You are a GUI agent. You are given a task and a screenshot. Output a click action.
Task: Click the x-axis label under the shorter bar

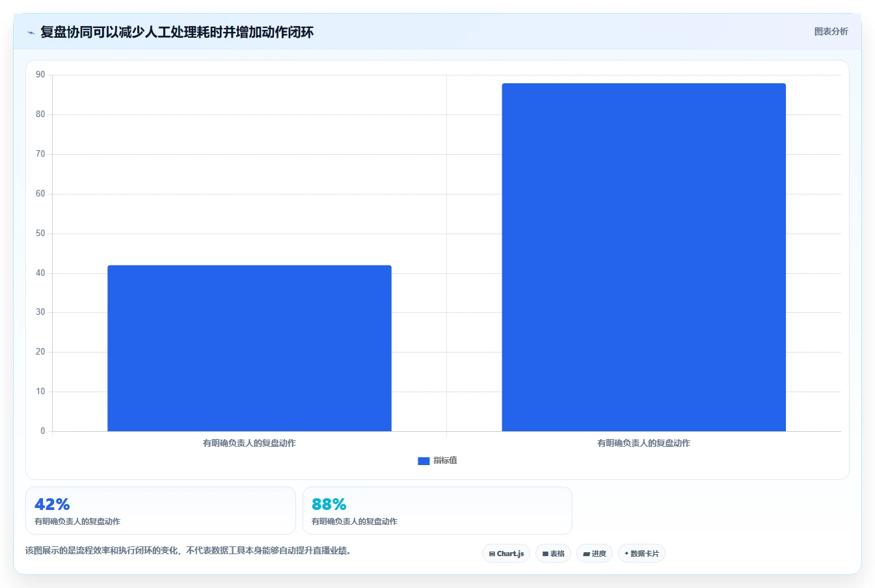(x=249, y=443)
